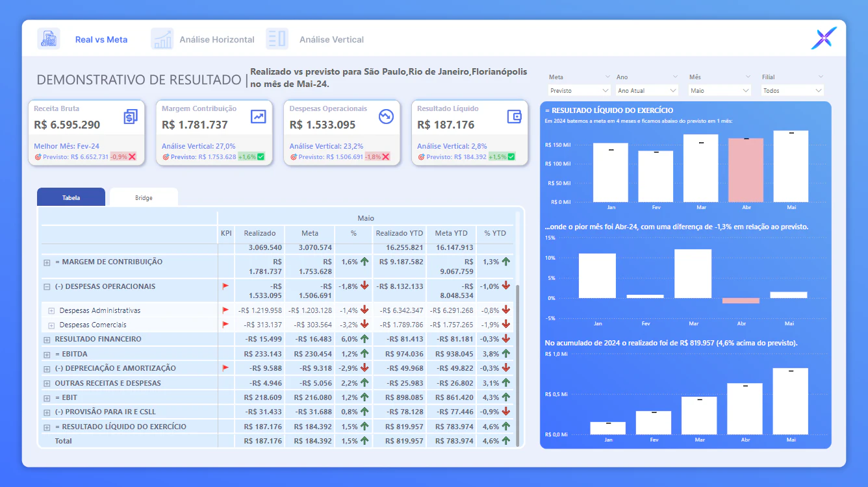Click the red down arrow beside Provisão YTD -0,9%
Viewport: 868px width, 487px height.
click(506, 412)
